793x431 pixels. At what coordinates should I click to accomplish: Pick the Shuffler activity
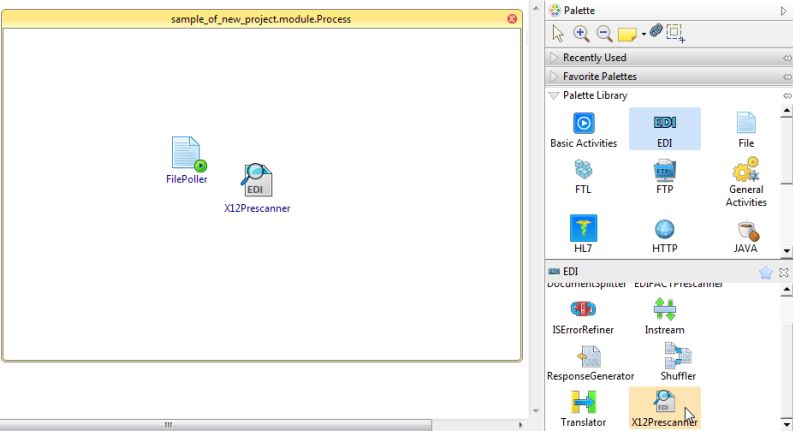pos(678,362)
